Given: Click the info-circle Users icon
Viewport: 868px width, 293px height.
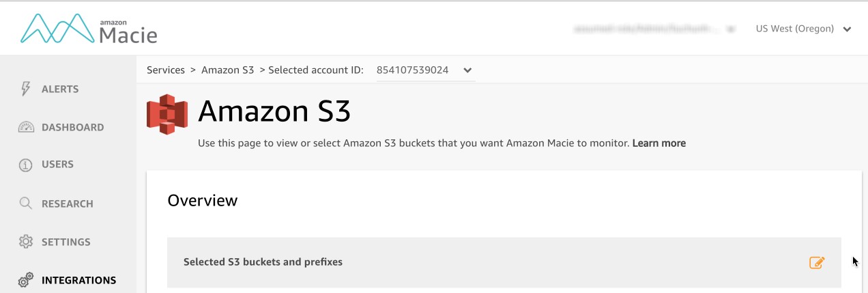Looking at the screenshot, I should click(x=26, y=165).
